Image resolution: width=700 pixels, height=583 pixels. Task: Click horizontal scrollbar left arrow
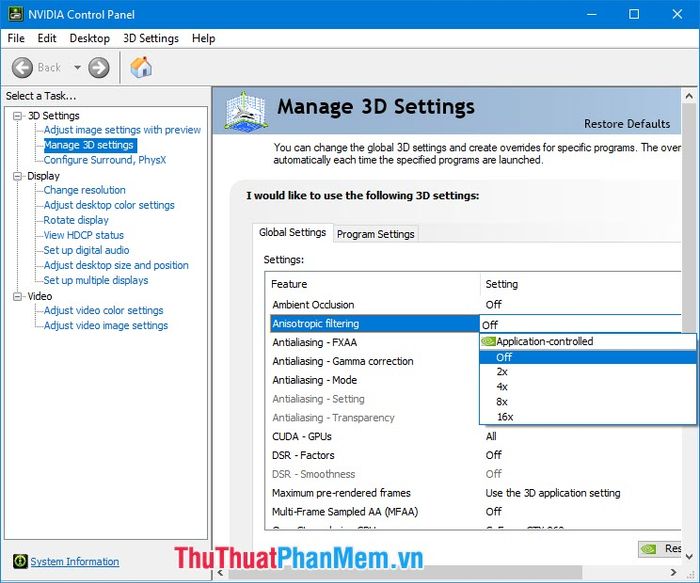coord(220,572)
